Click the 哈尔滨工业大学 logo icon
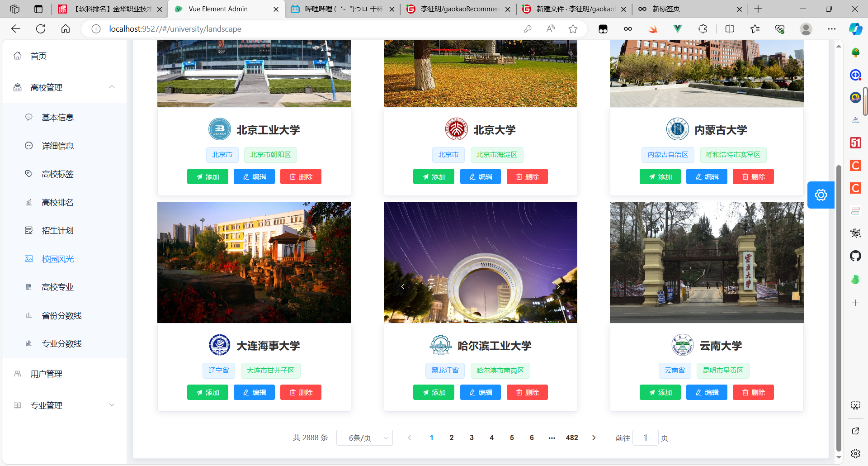The image size is (868, 466). (441, 345)
